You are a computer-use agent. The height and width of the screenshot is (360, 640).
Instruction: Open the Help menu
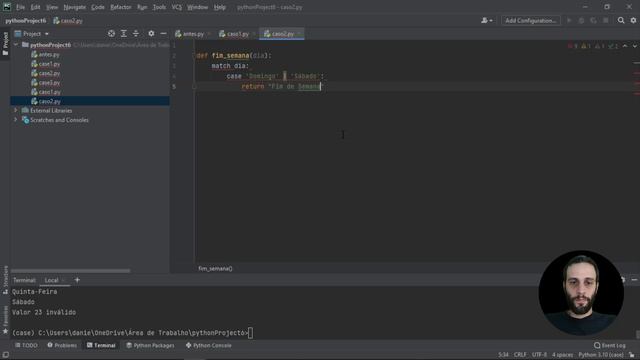pos(220,7)
